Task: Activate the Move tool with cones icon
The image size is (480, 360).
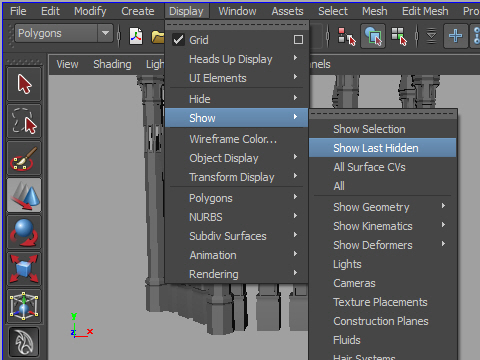Action: pos(24,195)
